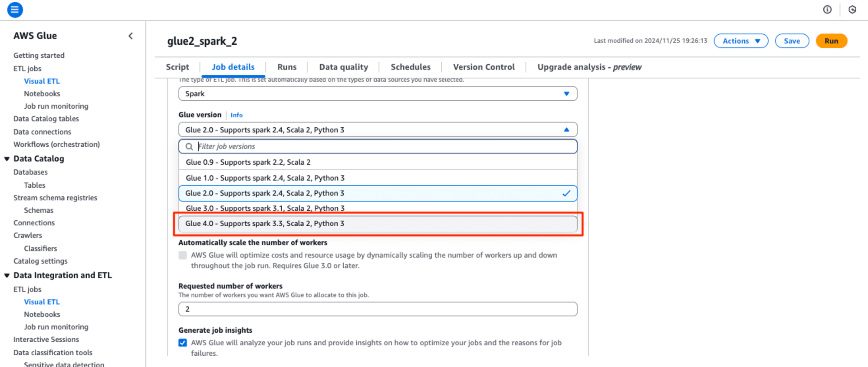The height and width of the screenshot is (367, 868).
Task: Open the upper Job run monitoring link
Action: [x=56, y=106]
